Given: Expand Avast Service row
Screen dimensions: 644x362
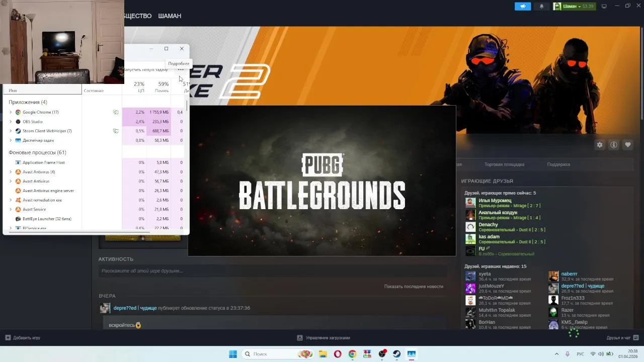Looking at the screenshot, I should point(11,209).
